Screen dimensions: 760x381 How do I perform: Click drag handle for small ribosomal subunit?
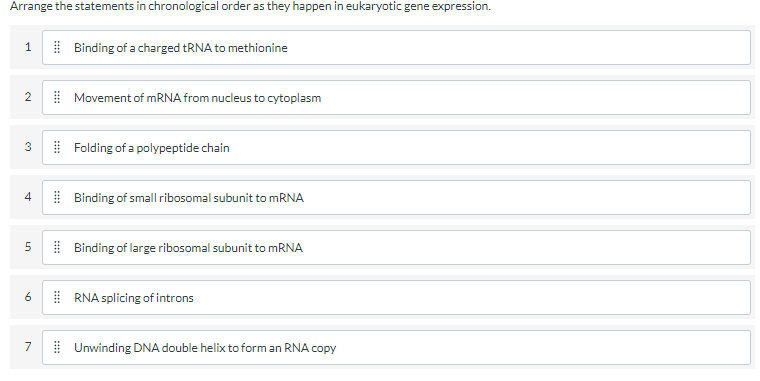[x=57, y=197]
